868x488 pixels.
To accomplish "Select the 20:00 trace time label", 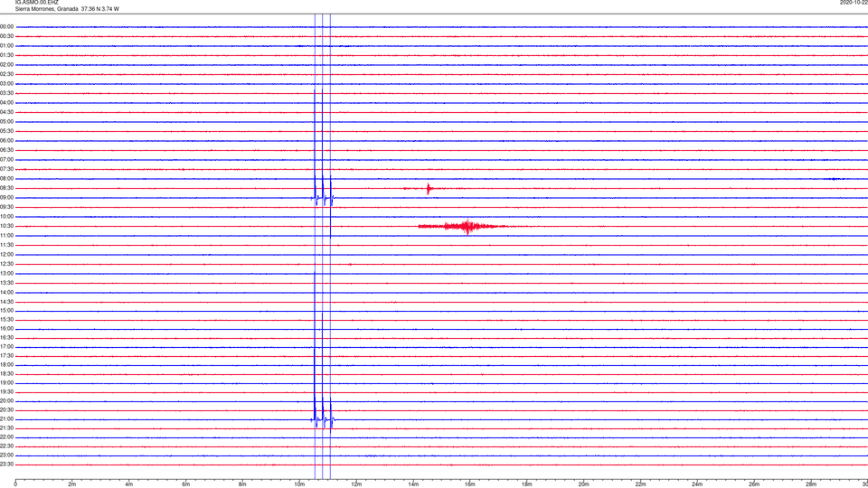I will (x=6, y=401).
